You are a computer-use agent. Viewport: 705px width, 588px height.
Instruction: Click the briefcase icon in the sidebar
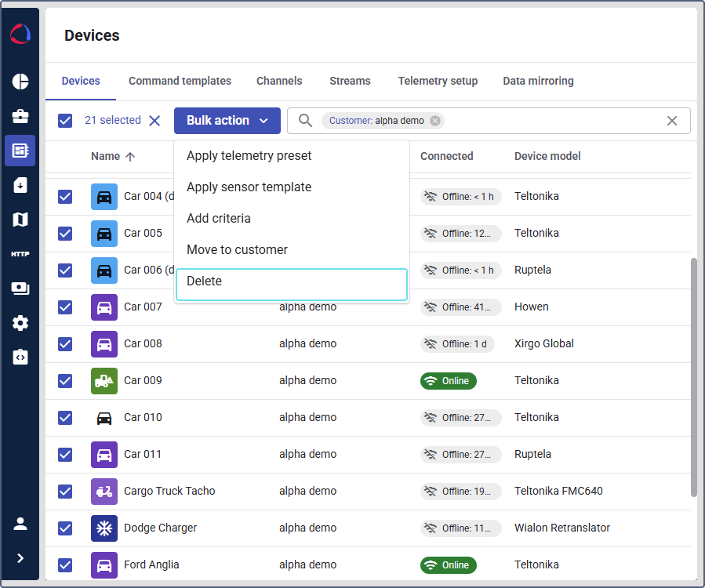pyautogui.click(x=20, y=116)
